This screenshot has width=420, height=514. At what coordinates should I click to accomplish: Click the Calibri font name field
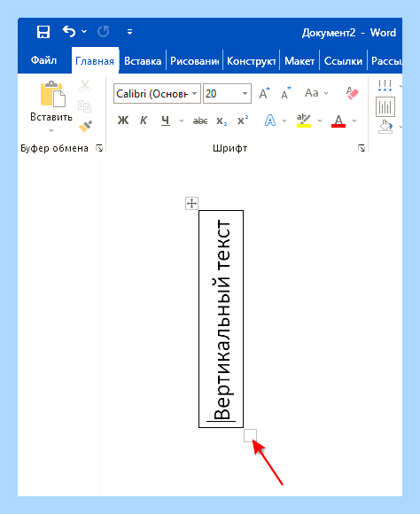pos(152,94)
